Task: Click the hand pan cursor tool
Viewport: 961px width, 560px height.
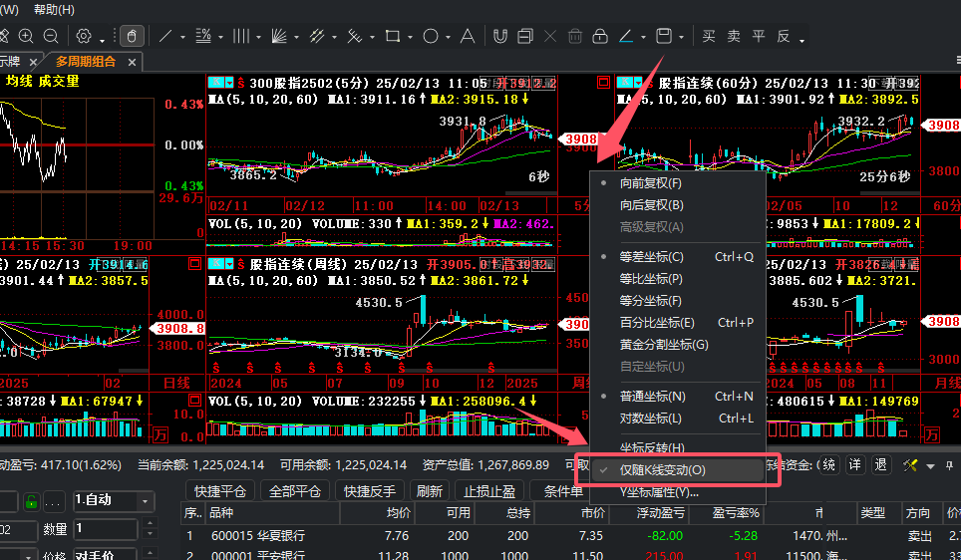Action: (132, 36)
